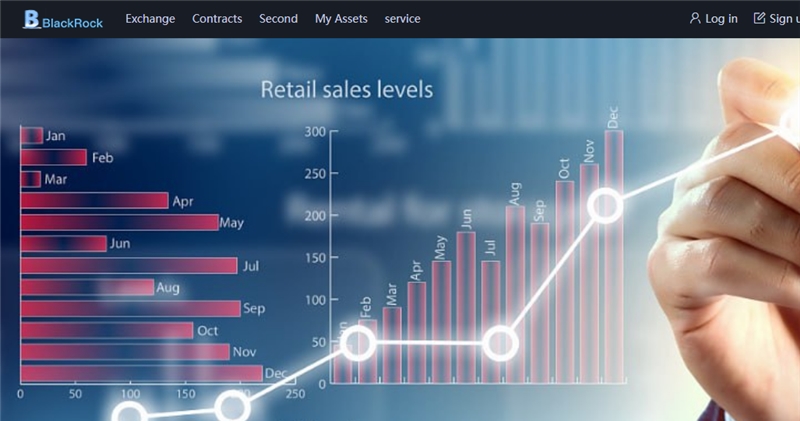Viewport: 800px width, 421px height.
Task: Go to the Contracts page
Action: [x=217, y=18]
